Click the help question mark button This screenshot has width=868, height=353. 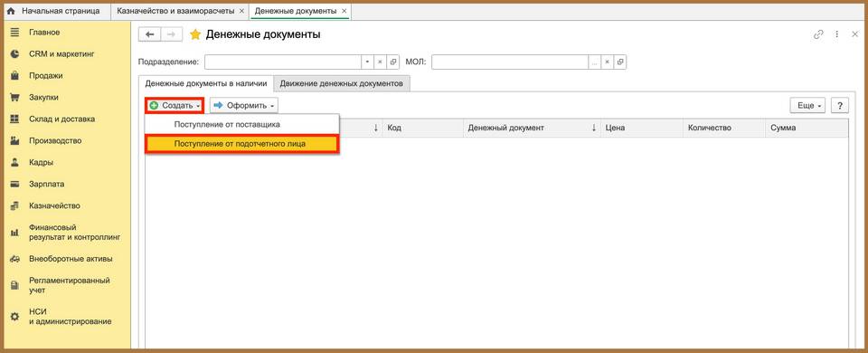[840, 105]
